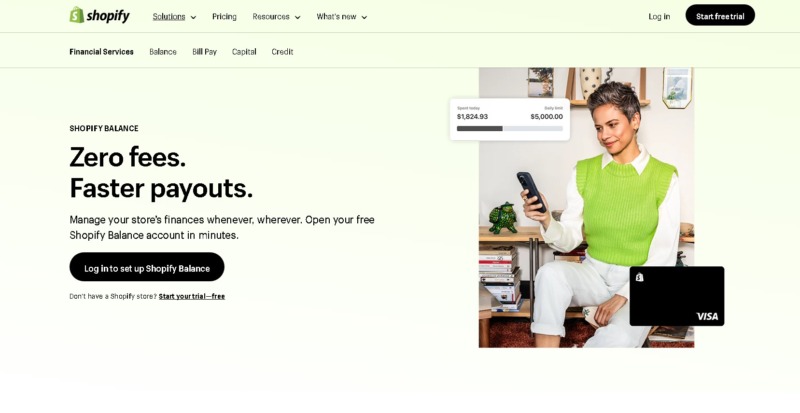Click Log in to set up Shopify Balance
This screenshot has width=800, height=413.
[x=147, y=267]
